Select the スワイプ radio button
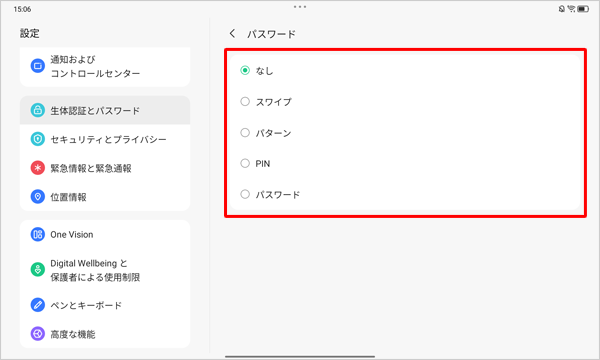Image resolution: width=600 pixels, height=360 pixels. pos(245,101)
